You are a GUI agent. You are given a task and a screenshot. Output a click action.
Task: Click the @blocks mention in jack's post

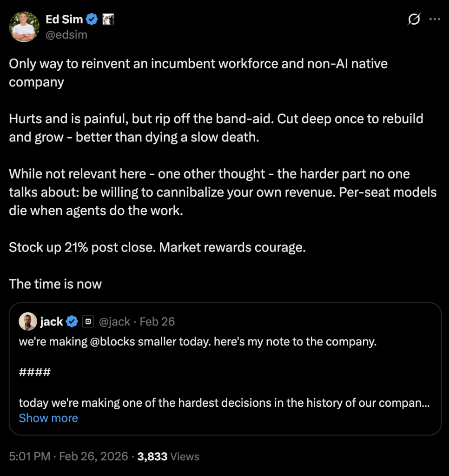111,342
